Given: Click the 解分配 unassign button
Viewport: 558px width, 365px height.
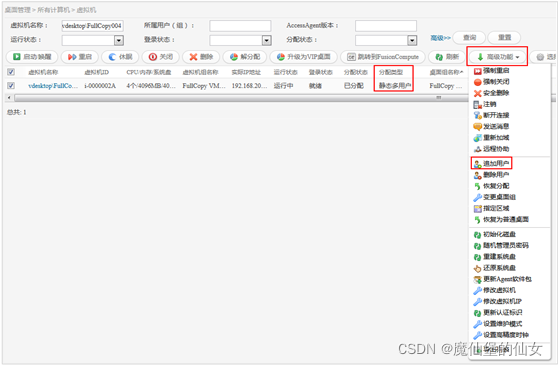Looking at the screenshot, I should [x=245, y=57].
